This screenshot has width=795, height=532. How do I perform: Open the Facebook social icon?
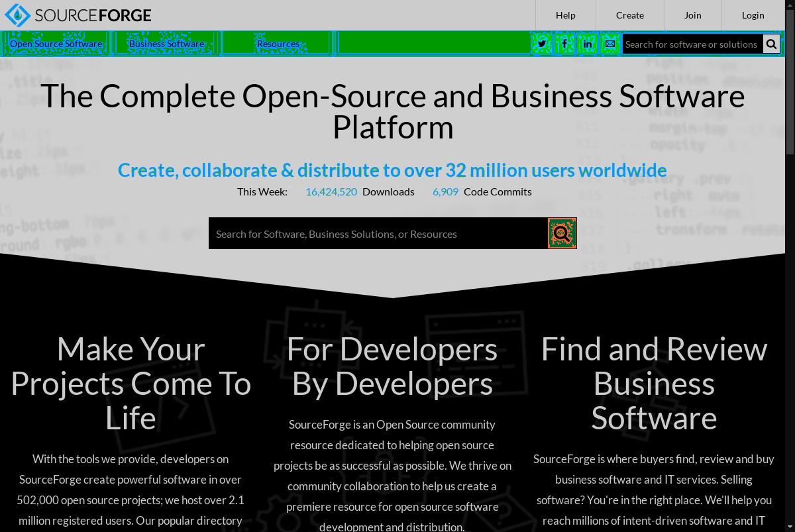(x=564, y=44)
